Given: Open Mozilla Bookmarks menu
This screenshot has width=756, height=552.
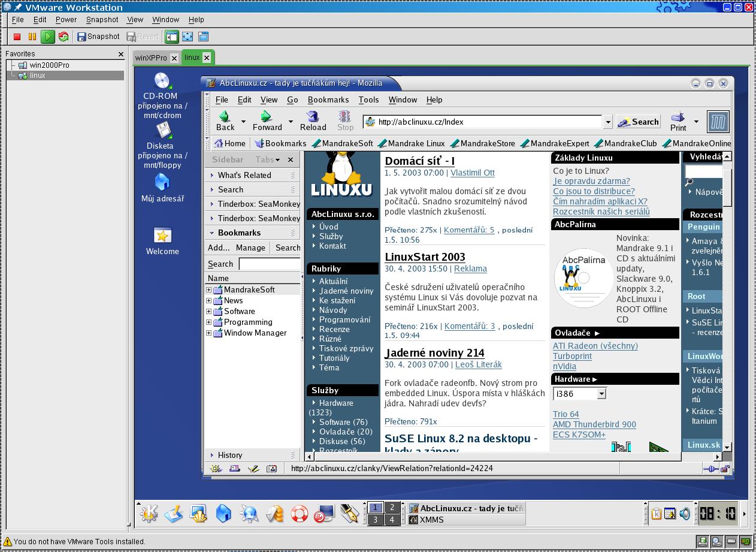Looking at the screenshot, I should tap(328, 100).
